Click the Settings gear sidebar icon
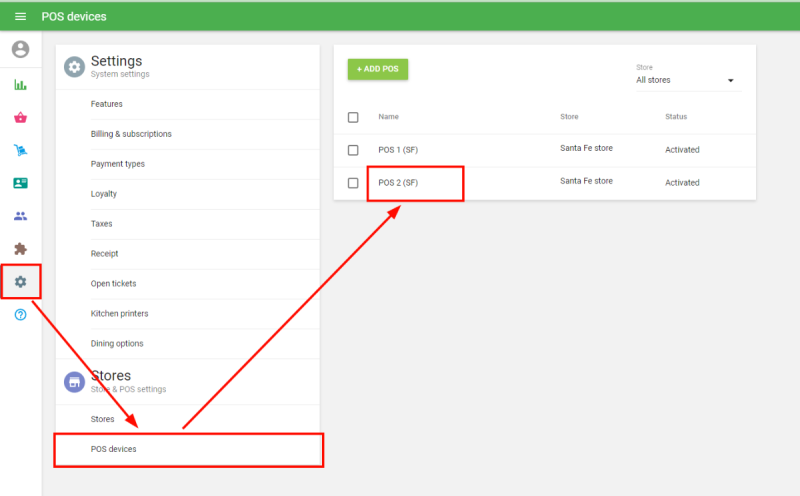Viewport: 800px width, 496px height. pyautogui.click(x=20, y=282)
